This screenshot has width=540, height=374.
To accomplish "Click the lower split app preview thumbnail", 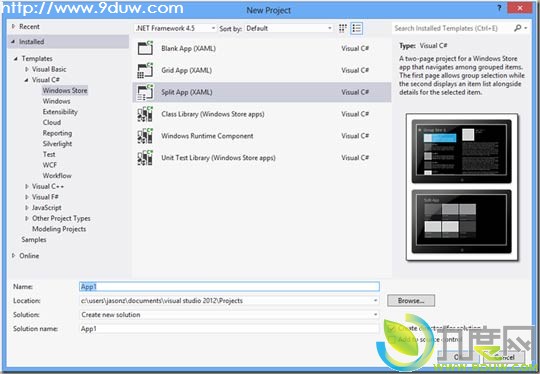I will tap(461, 222).
